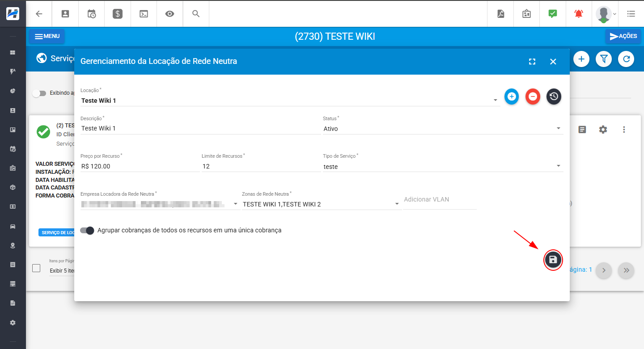Image resolution: width=644 pixels, height=349 pixels.
Task: Open the dollar sign financial icon
Action: pos(117,14)
